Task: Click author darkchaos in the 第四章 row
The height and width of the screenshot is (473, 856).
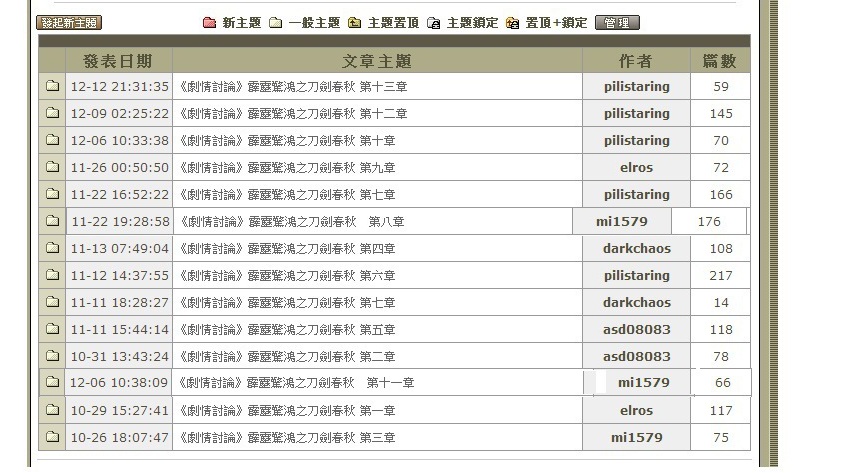Action: [x=637, y=249]
